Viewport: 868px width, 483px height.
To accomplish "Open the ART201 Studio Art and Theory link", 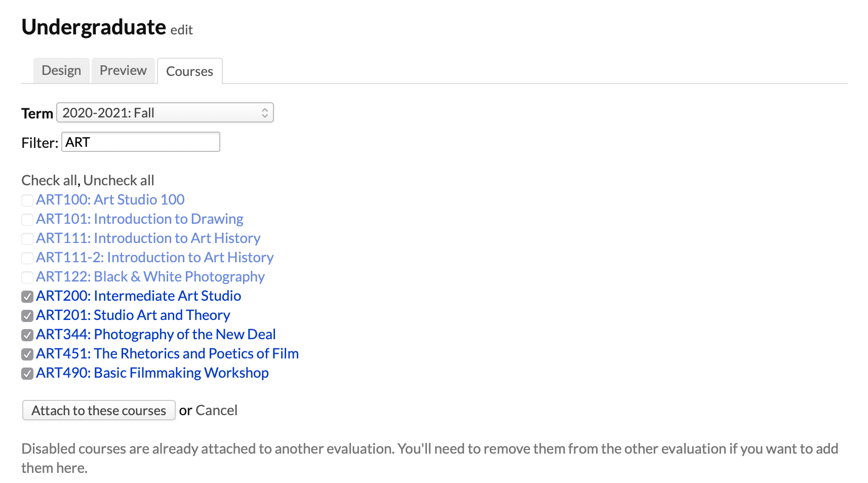I will point(133,315).
